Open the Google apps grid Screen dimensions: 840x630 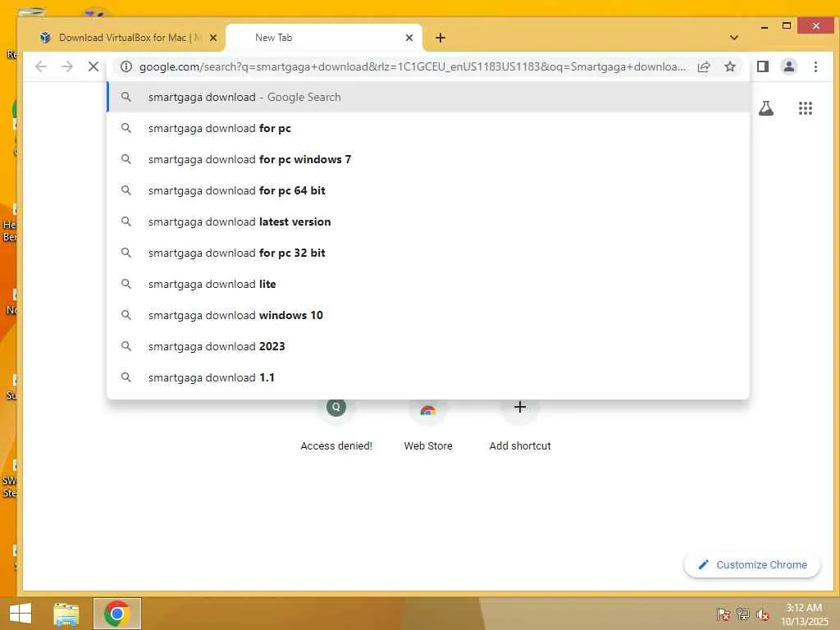tap(806, 108)
